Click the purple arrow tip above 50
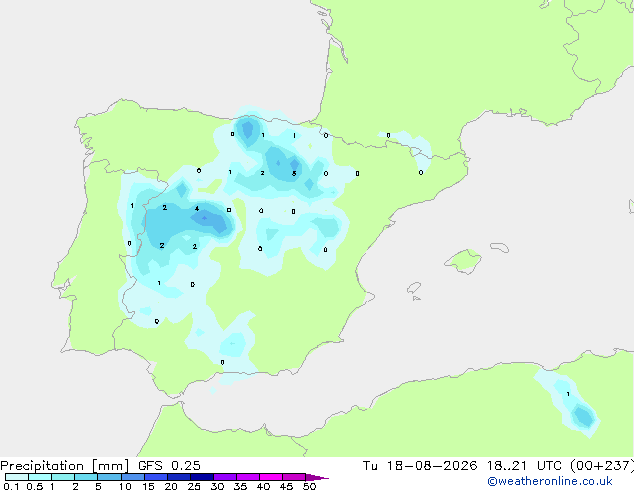The height and width of the screenshot is (490, 634). [317, 477]
